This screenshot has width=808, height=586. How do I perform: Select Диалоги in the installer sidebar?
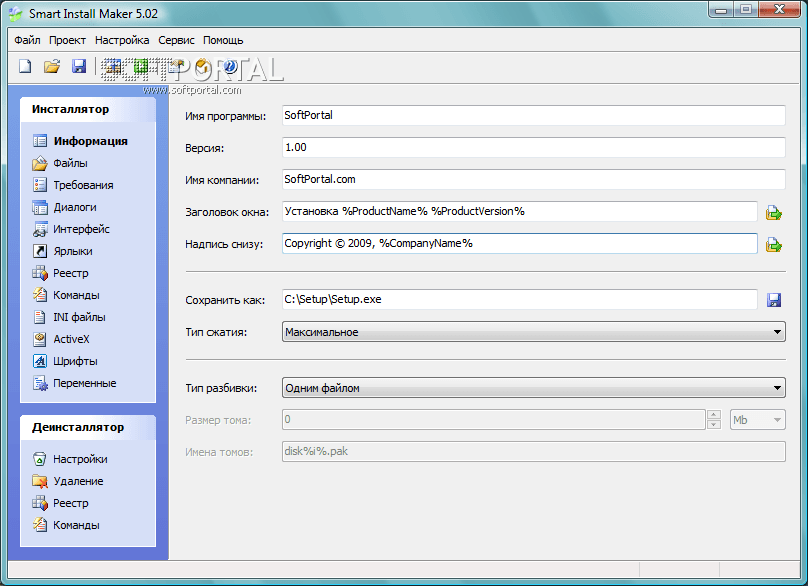[64, 207]
